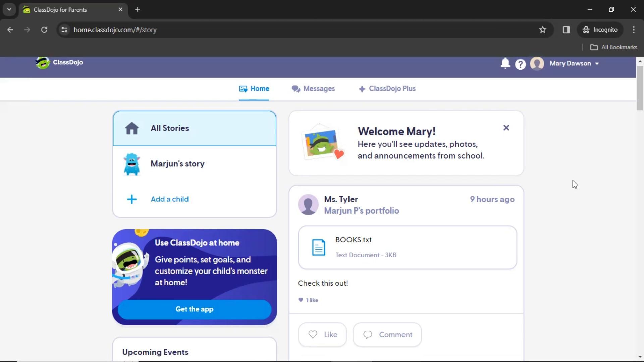Click the help question mark icon
The width and height of the screenshot is (644, 362).
click(x=520, y=64)
